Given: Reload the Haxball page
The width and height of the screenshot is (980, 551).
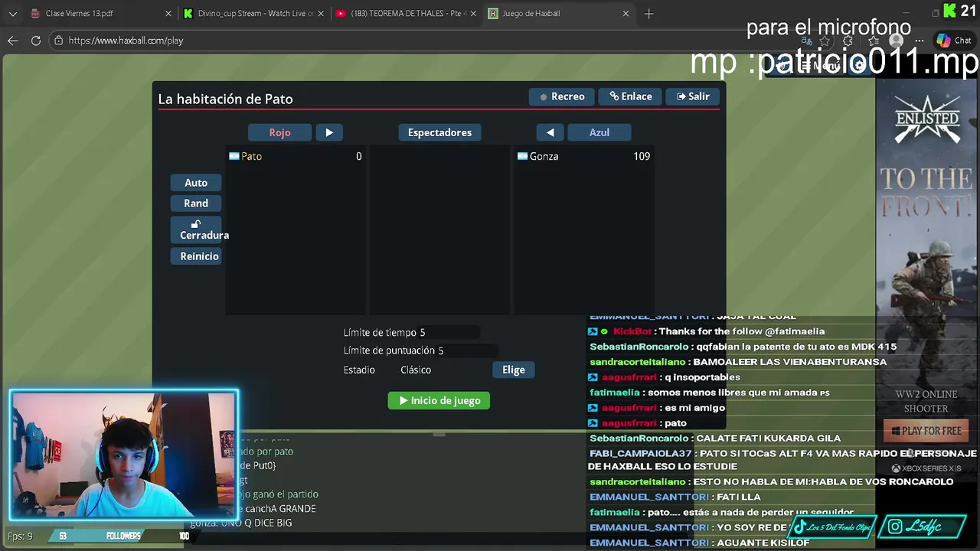Looking at the screenshot, I should pyautogui.click(x=36, y=41).
